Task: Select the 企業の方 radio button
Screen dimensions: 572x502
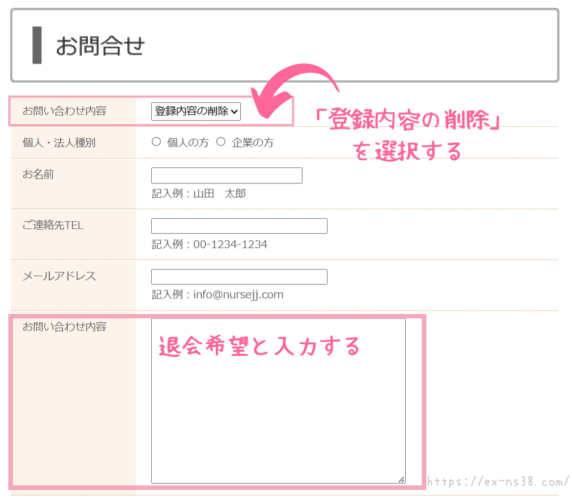Action: point(221,142)
